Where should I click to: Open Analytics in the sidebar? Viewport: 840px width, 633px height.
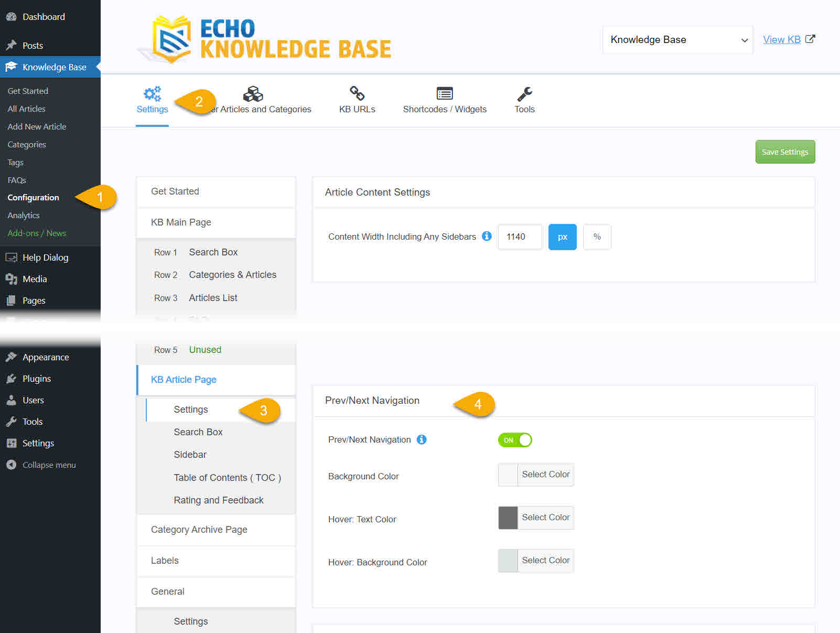pyautogui.click(x=24, y=216)
